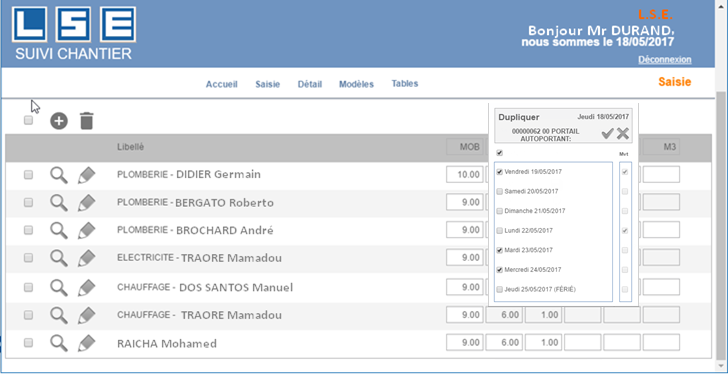Edit RAICHA Mohamed row with the pencil
The height and width of the screenshot is (377, 728).
86,344
